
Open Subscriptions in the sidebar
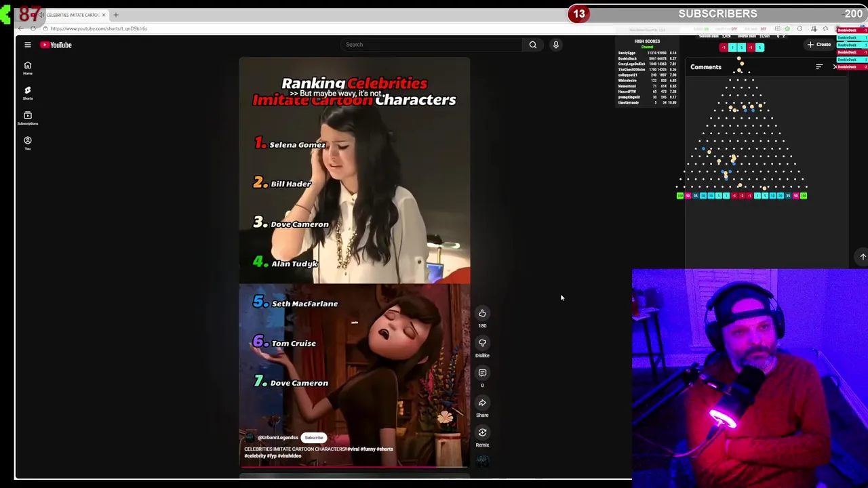(28, 118)
